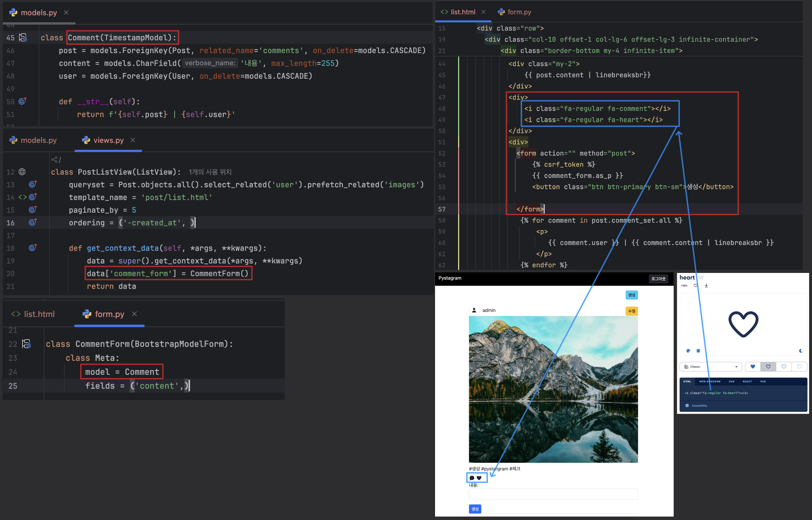Click the 내용 comment input field
The height and width of the screenshot is (520, 812).
[553, 494]
